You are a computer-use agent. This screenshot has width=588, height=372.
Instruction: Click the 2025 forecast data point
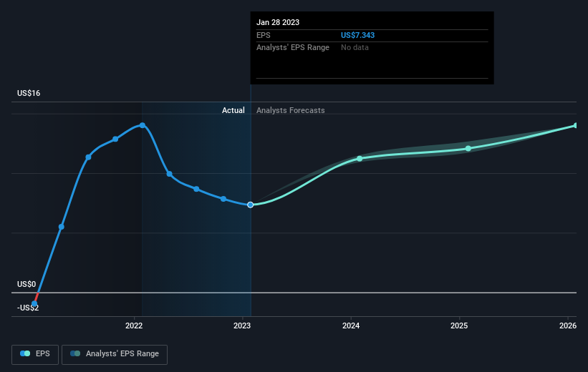click(x=468, y=149)
